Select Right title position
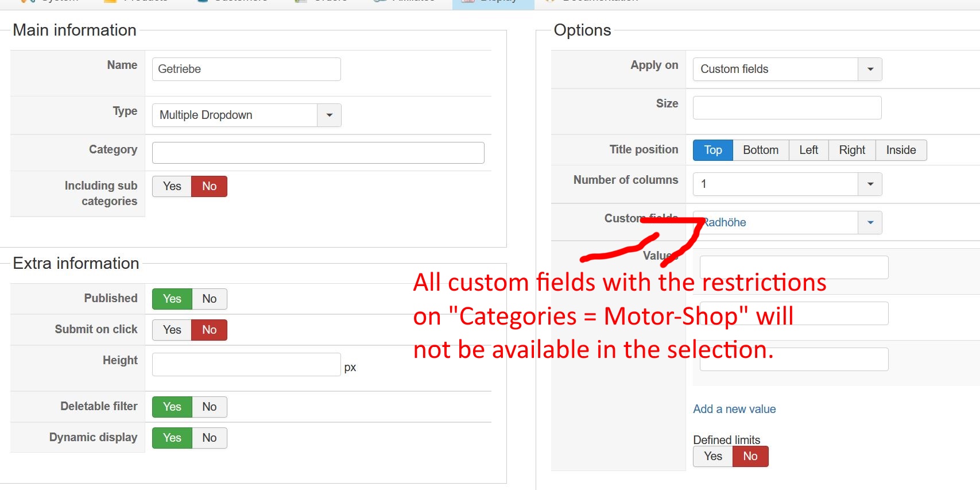980x490 pixels. (x=851, y=150)
